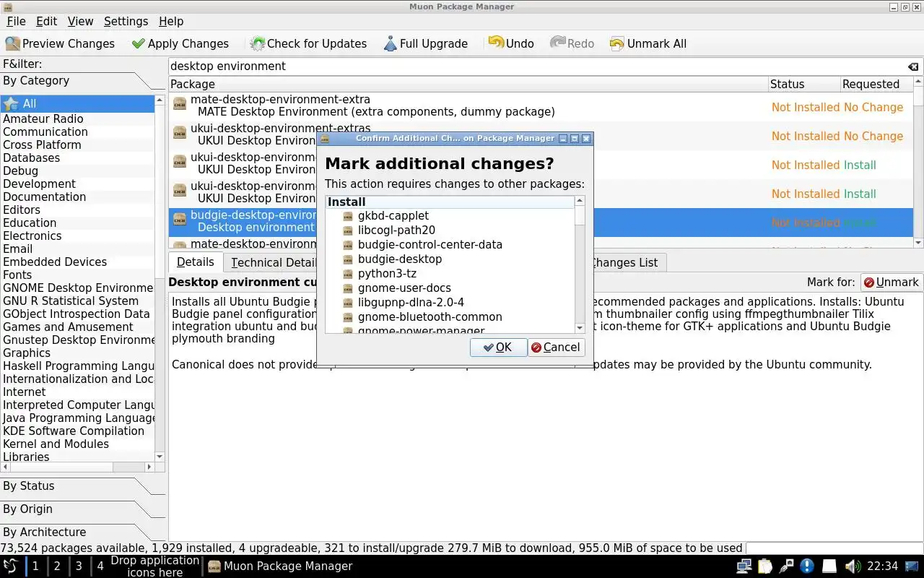Click the gnome-bluetooth-common package icon
The width and height of the screenshot is (924, 578).
click(x=348, y=317)
